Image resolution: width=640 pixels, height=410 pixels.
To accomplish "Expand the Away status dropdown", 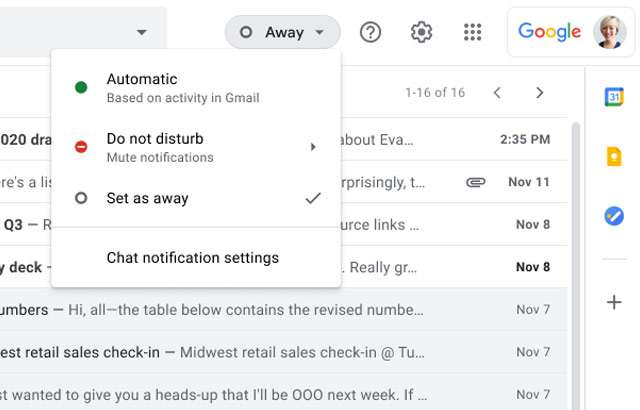I will [x=283, y=32].
